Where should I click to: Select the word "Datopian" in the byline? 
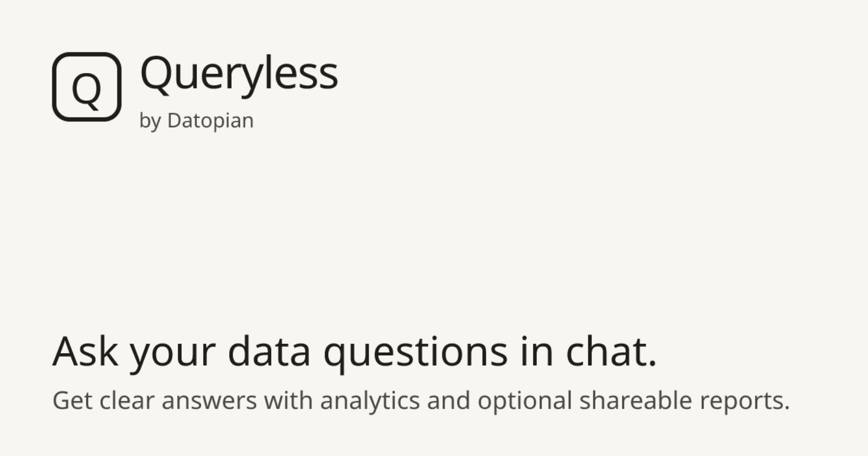(x=210, y=120)
